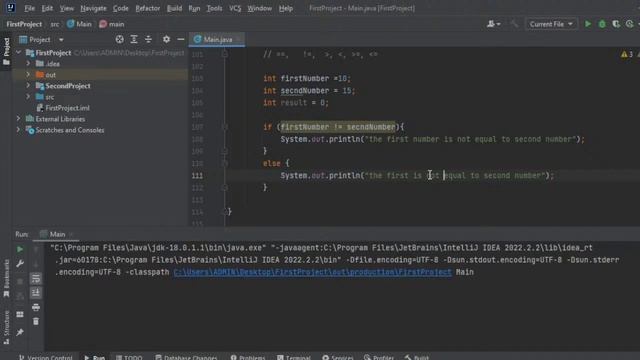Close the Main.java editor tab
The width and height of the screenshot is (640, 360).
pos(238,40)
